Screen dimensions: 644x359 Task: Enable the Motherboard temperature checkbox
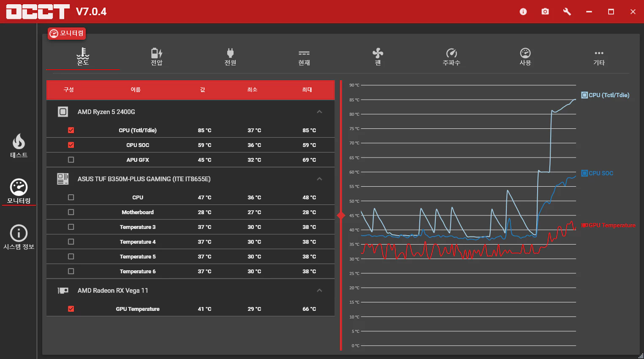point(71,212)
